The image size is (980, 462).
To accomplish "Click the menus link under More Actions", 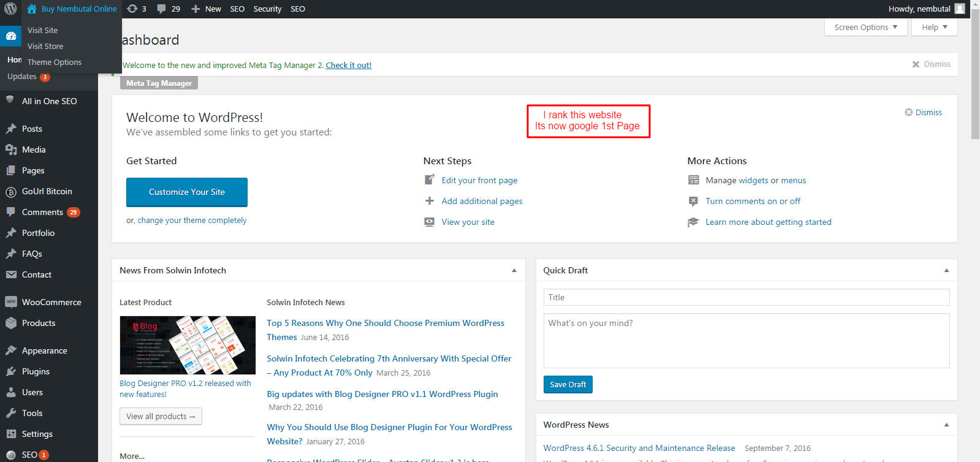I will click(794, 180).
